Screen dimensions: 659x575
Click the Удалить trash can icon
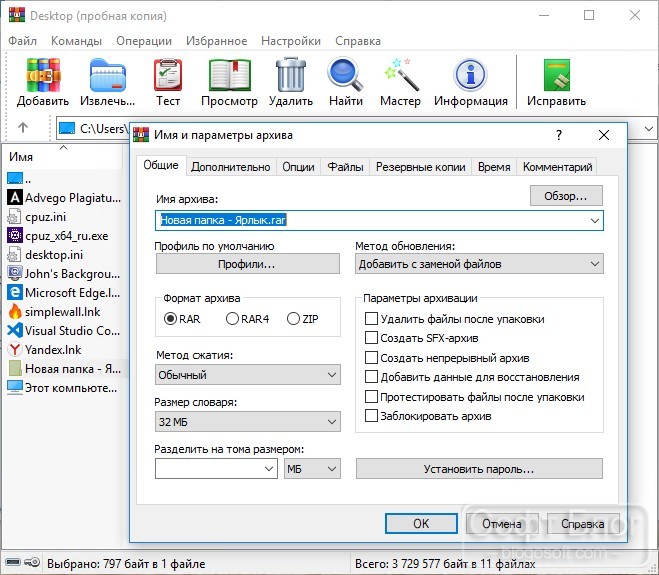point(290,76)
